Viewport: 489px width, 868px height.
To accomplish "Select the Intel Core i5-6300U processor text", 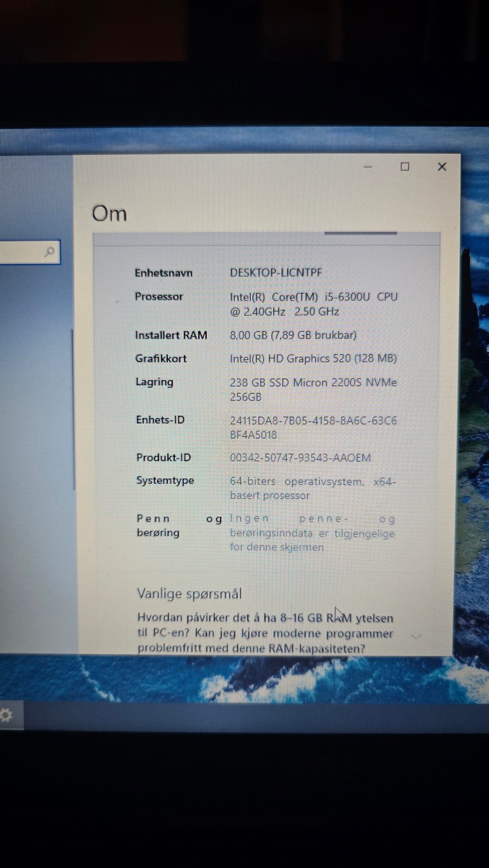I will 313,304.
